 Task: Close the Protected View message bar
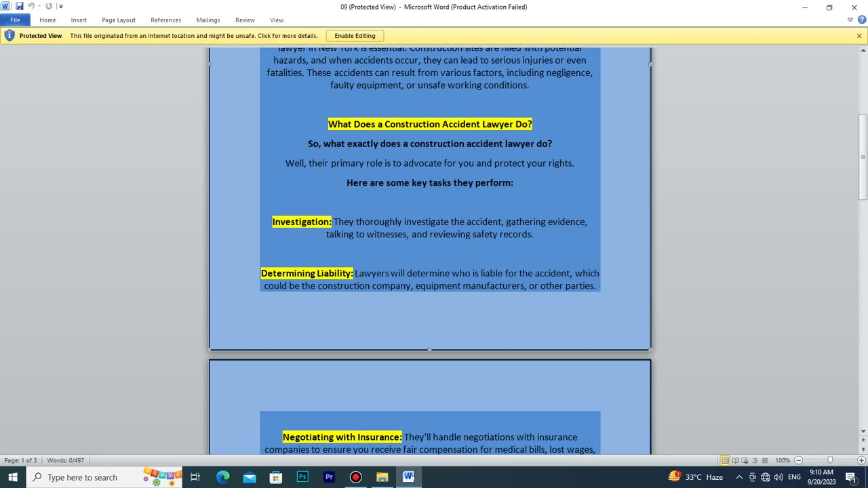(x=859, y=36)
